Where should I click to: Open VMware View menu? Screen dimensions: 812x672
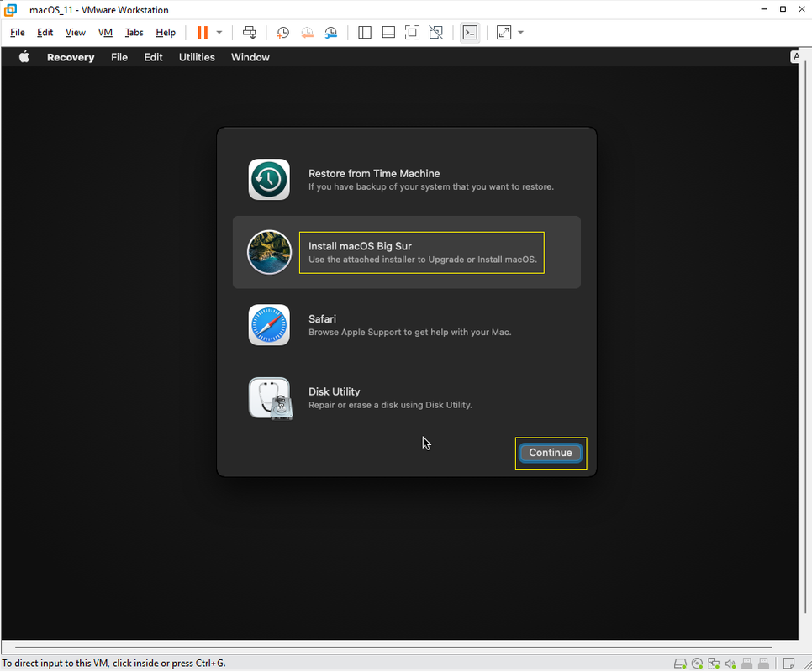(x=76, y=33)
